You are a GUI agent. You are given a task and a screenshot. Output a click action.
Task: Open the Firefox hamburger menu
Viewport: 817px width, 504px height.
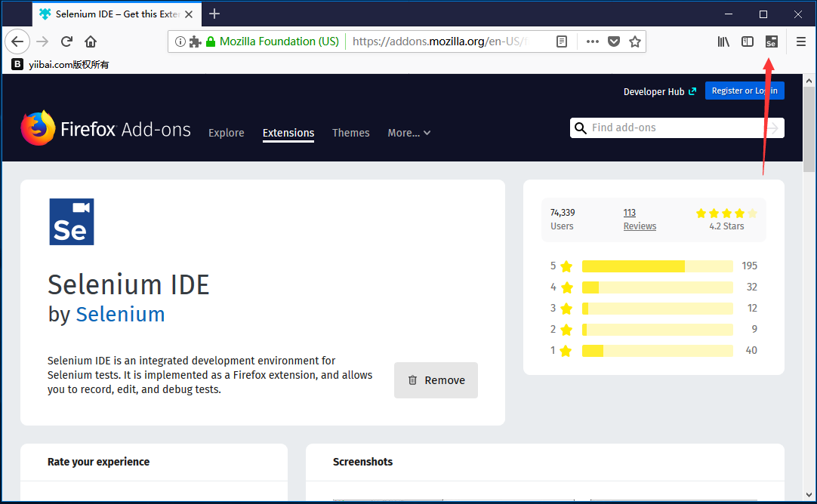[801, 42]
